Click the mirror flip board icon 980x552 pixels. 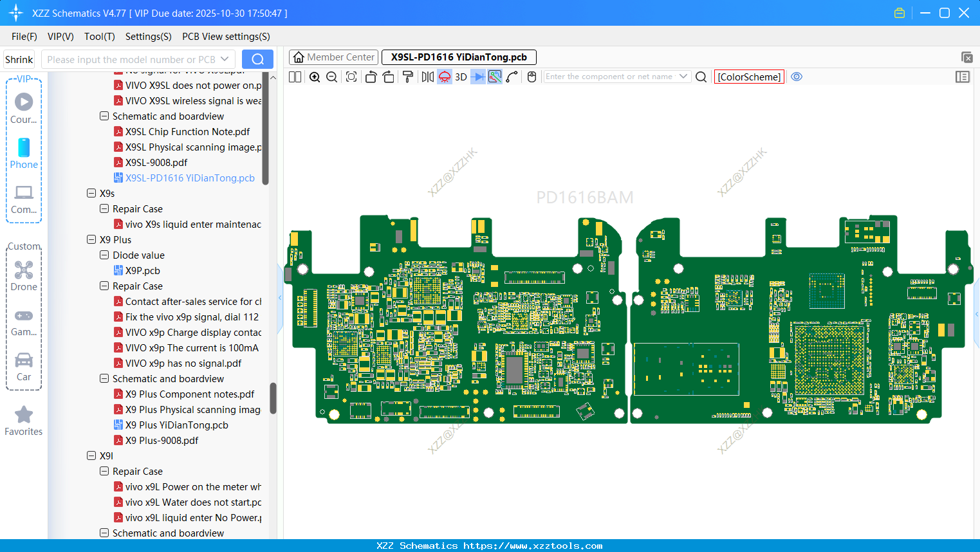pyautogui.click(x=427, y=77)
